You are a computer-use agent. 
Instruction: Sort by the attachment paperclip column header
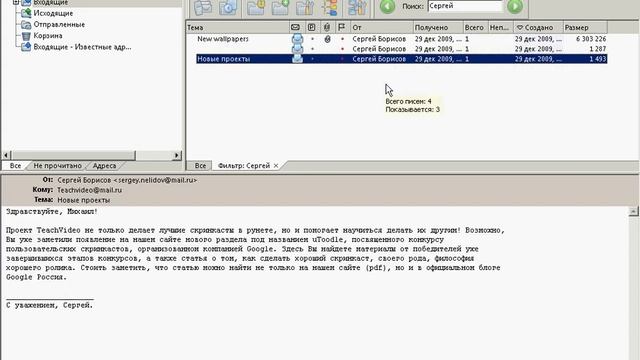(327, 27)
